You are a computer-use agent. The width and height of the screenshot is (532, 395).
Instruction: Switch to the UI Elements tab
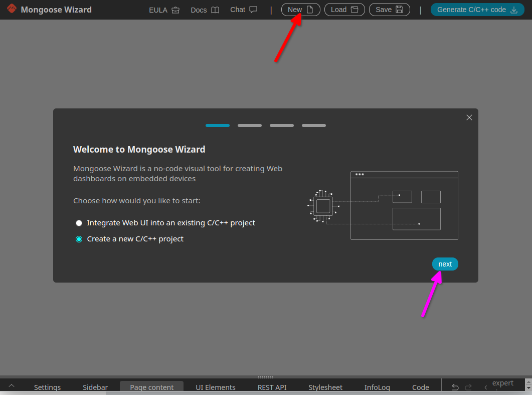[216, 387]
